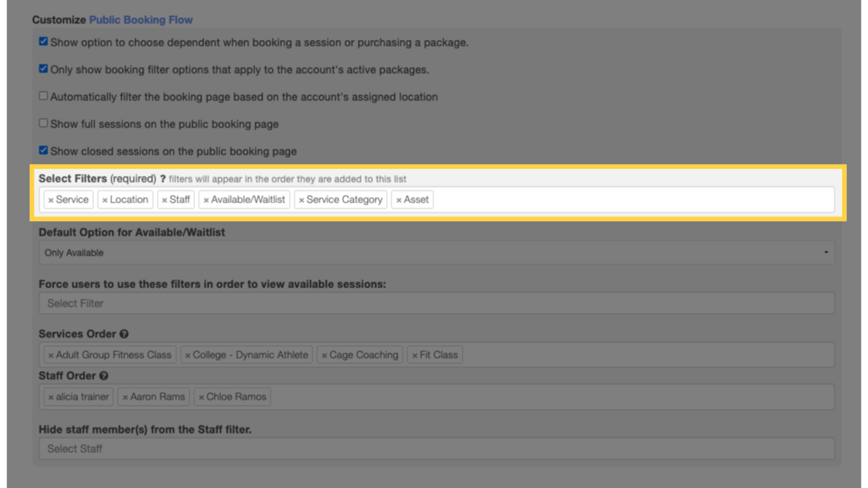Screen dimensions: 868x488
Task: Remove the Service filter tag
Action: click(51, 200)
